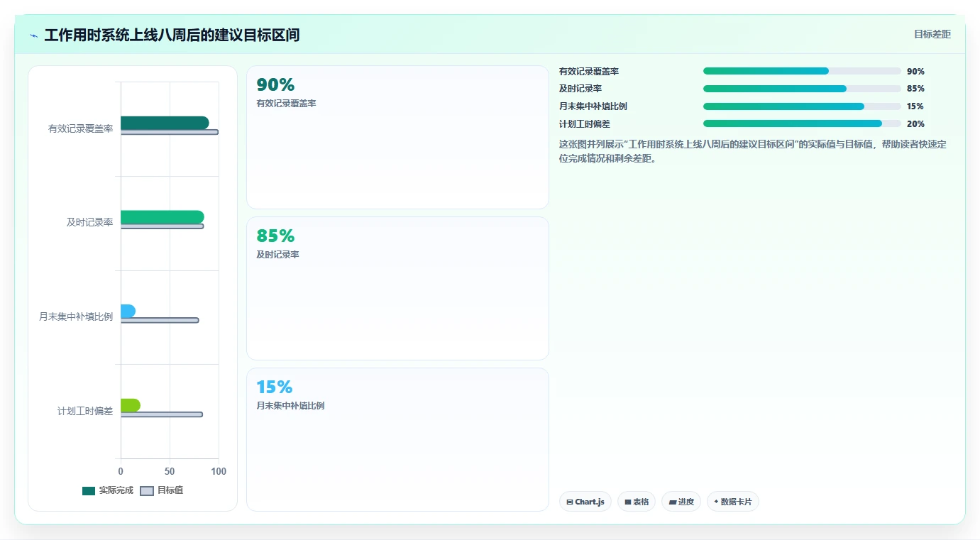Click the 85% value beside the progress bar
This screenshot has height=540, width=980.
click(x=915, y=89)
